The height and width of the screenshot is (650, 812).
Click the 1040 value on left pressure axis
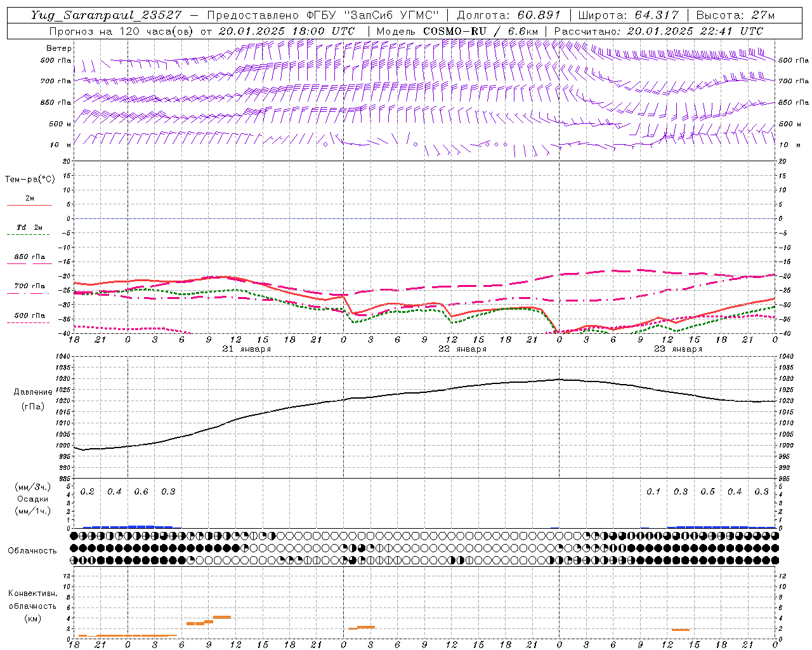pyautogui.click(x=63, y=357)
